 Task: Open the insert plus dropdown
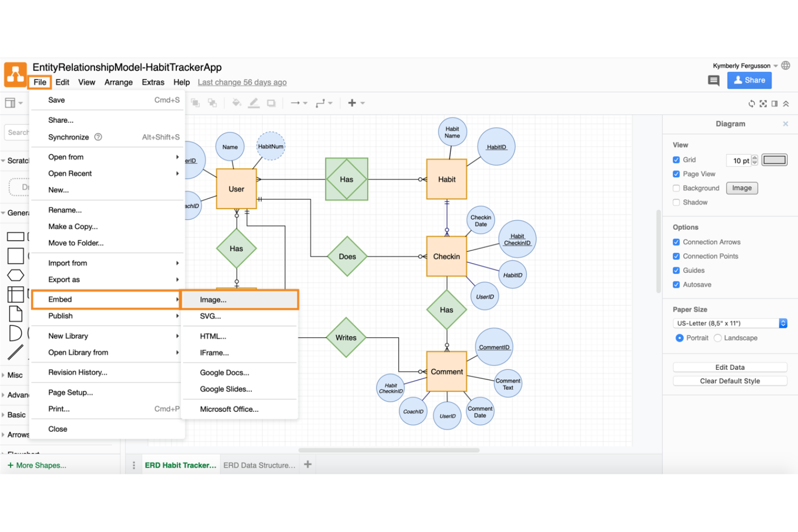click(x=356, y=103)
